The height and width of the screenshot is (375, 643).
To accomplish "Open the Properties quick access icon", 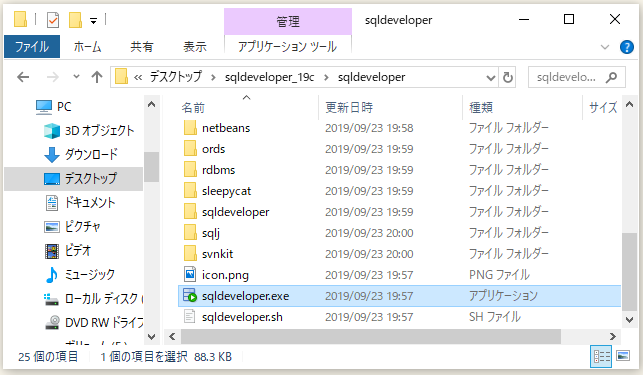I will (53, 20).
